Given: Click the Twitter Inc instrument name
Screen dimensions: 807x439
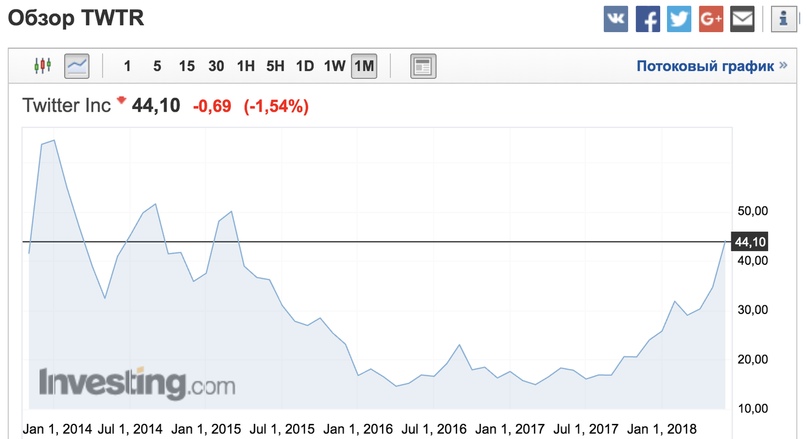Looking at the screenshot, I should click(x=66, y=106).
